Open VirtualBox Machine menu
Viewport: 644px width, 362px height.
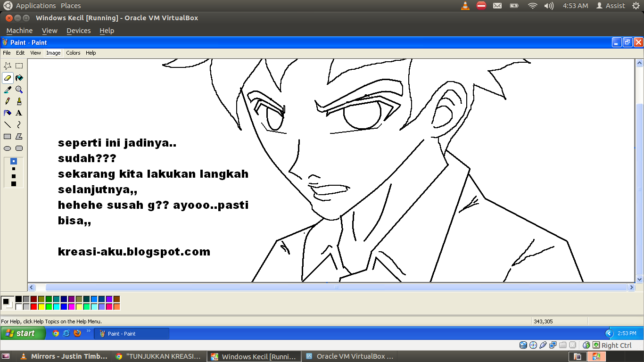(19, 31)
